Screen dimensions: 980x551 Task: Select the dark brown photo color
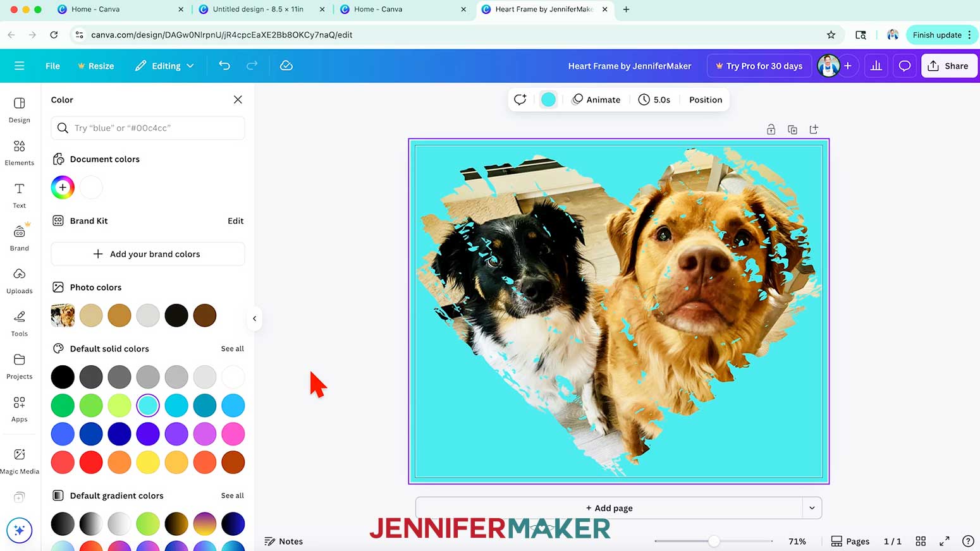click(205, 315)
